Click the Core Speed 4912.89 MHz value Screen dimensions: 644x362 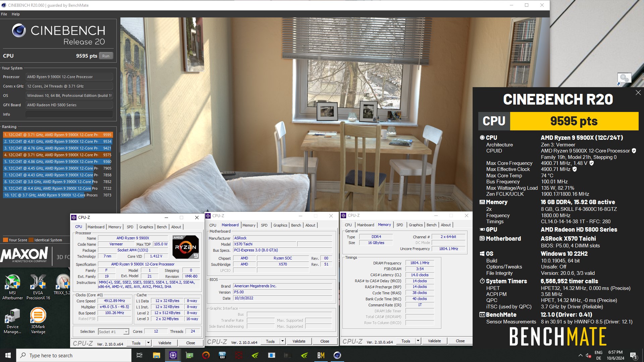tap(114, 301)
